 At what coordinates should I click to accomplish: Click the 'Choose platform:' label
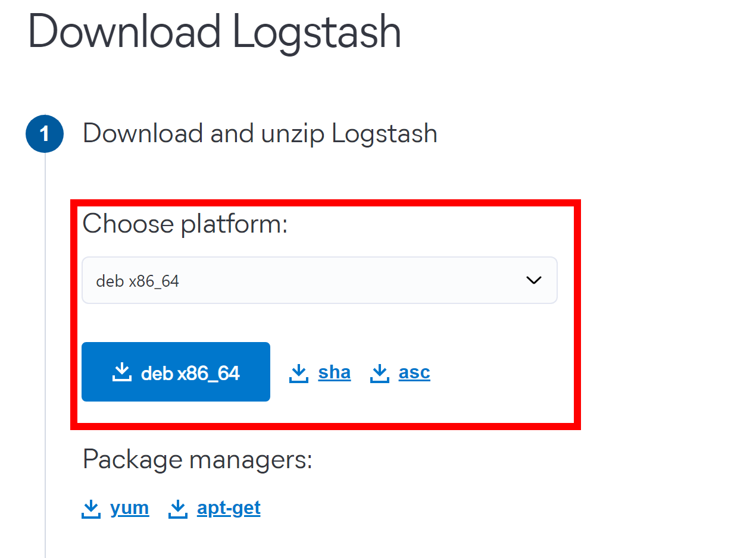pos(185,224)
